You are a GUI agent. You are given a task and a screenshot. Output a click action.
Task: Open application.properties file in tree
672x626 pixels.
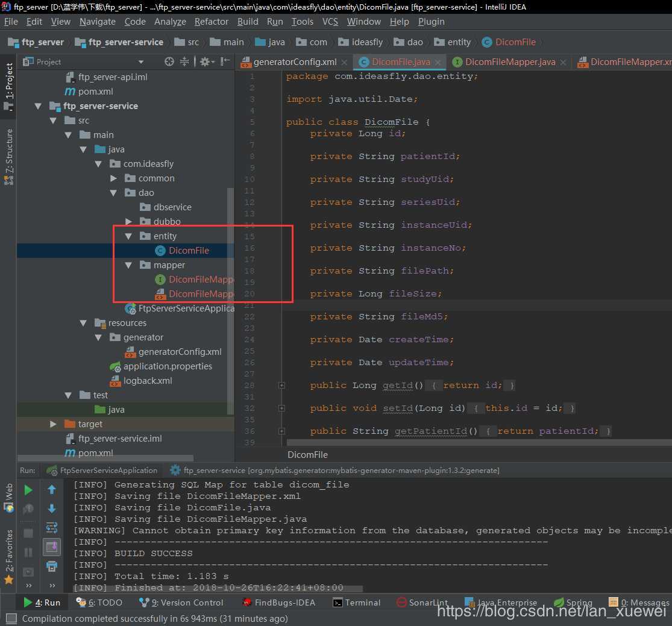click(x=161, y=366)
